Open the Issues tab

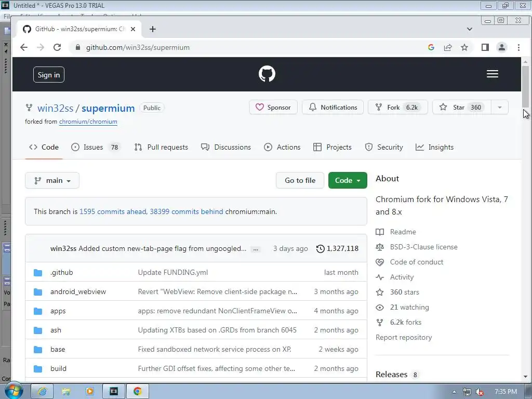(95, 147)
